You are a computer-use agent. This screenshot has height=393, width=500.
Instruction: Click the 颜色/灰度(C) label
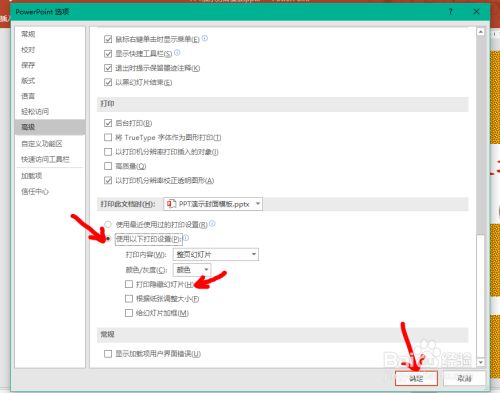[x=146, y=270]
